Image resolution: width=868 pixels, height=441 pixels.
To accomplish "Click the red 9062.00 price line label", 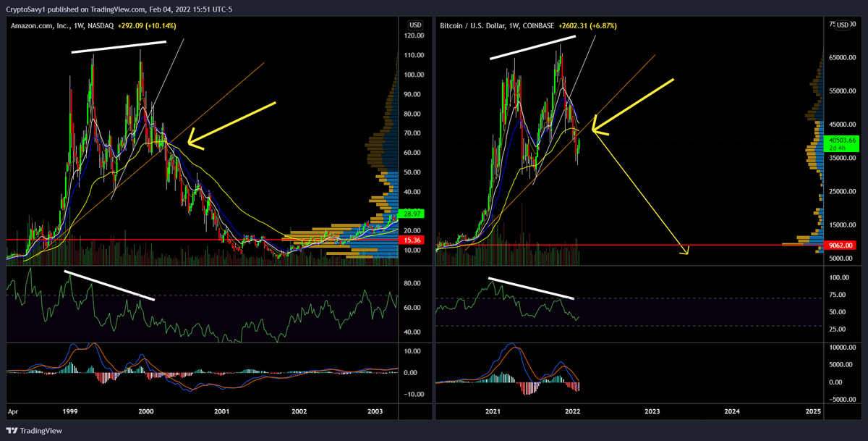I will coord(841,245).
